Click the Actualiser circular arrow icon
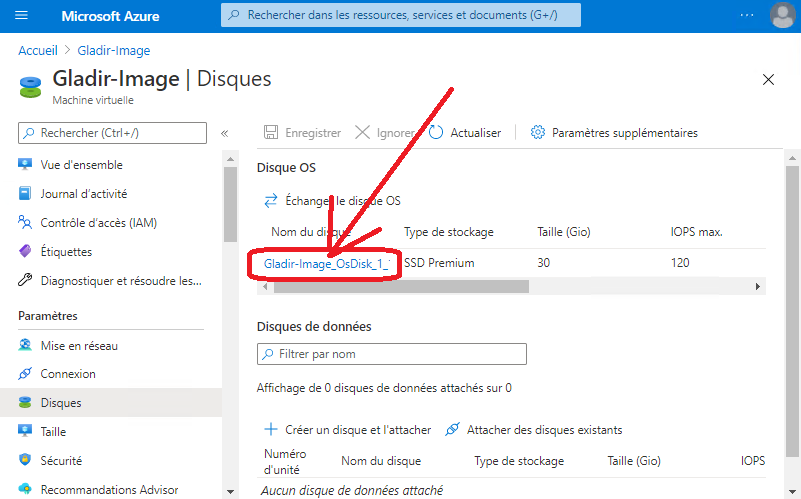This screenshot has height=499, width=801. [436, 132]
